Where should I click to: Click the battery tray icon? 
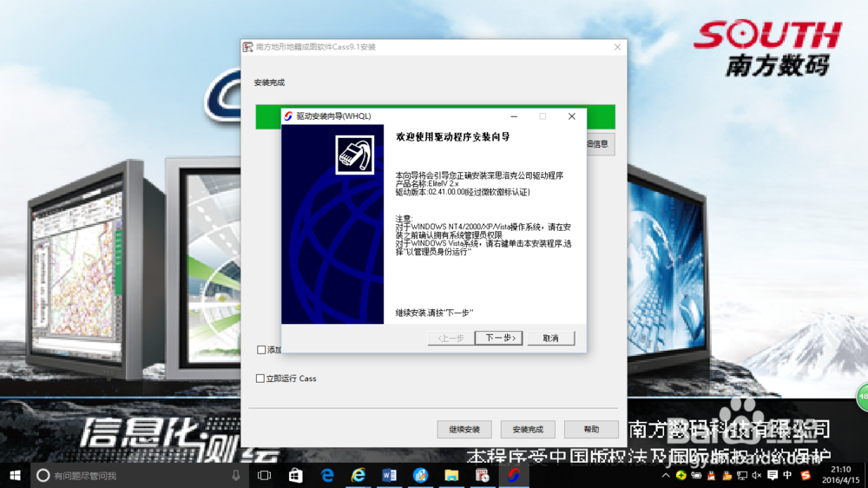[x=696, y=475]
